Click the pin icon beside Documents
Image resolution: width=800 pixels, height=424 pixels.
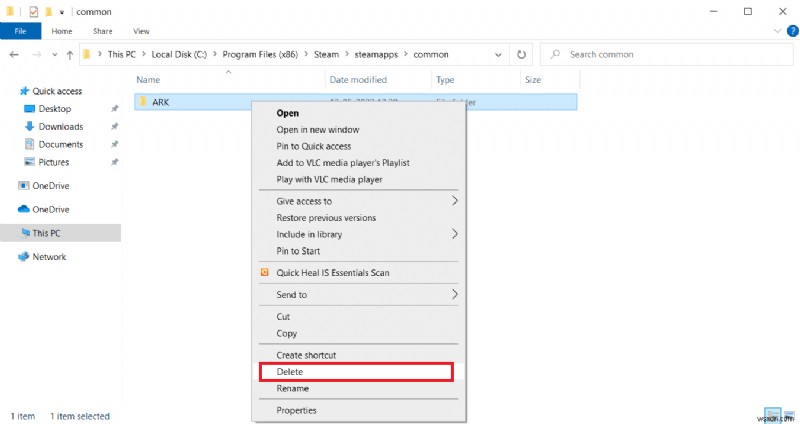(115, 144)
